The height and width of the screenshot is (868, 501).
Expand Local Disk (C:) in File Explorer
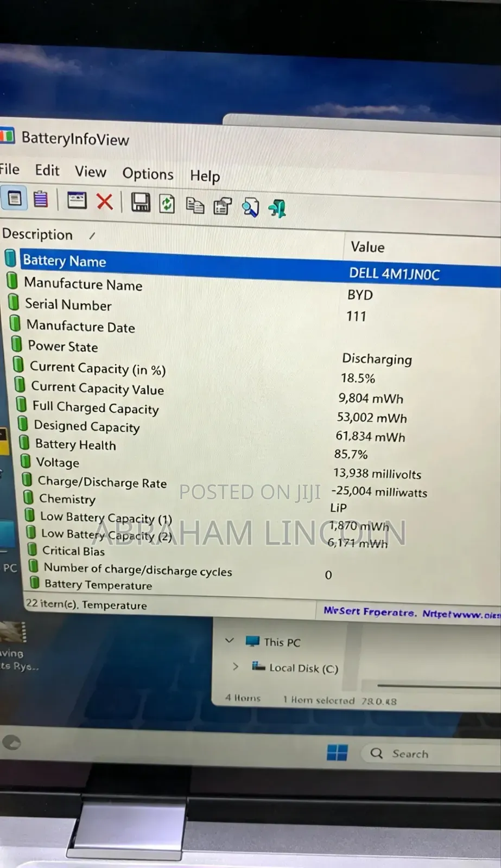[x=235, y=666]
